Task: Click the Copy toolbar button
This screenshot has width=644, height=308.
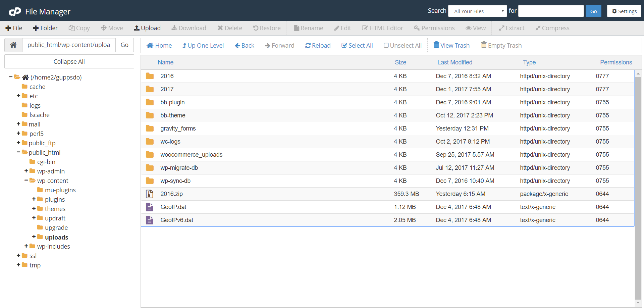Action: point(79,28)
